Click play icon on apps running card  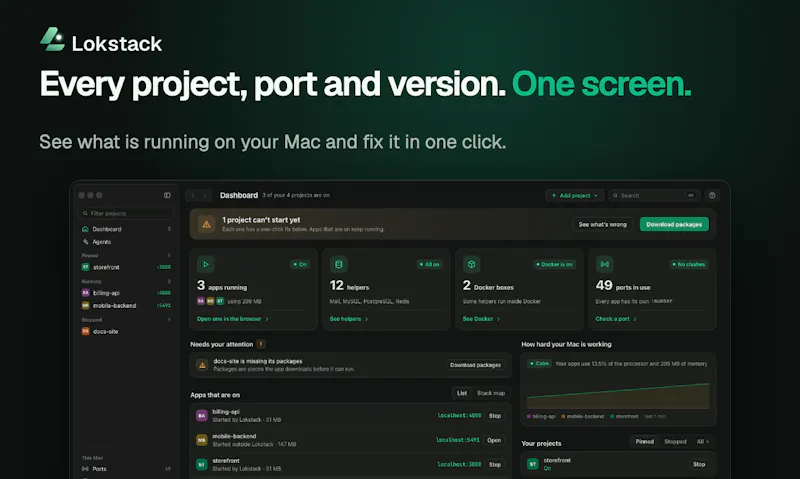[206, 264]
